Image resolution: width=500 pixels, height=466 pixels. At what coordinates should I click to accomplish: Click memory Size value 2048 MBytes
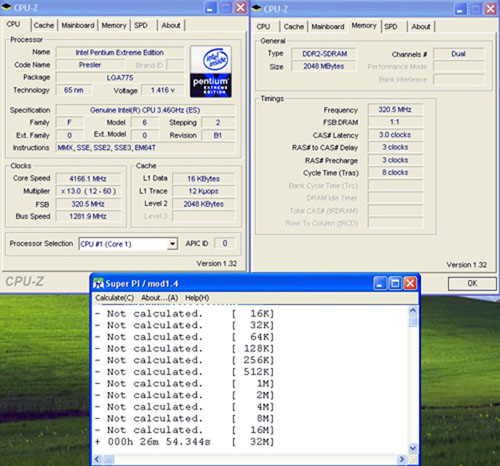point(324,67)
